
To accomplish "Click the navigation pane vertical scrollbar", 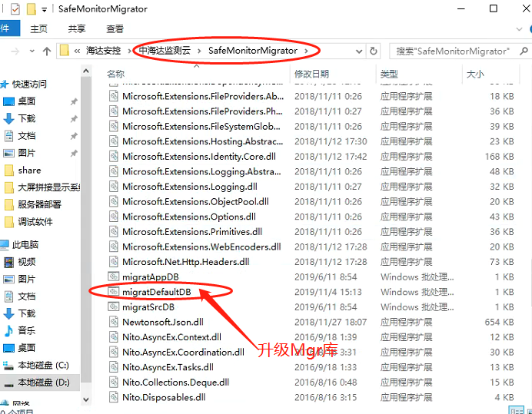I will (x=87, y=230).
